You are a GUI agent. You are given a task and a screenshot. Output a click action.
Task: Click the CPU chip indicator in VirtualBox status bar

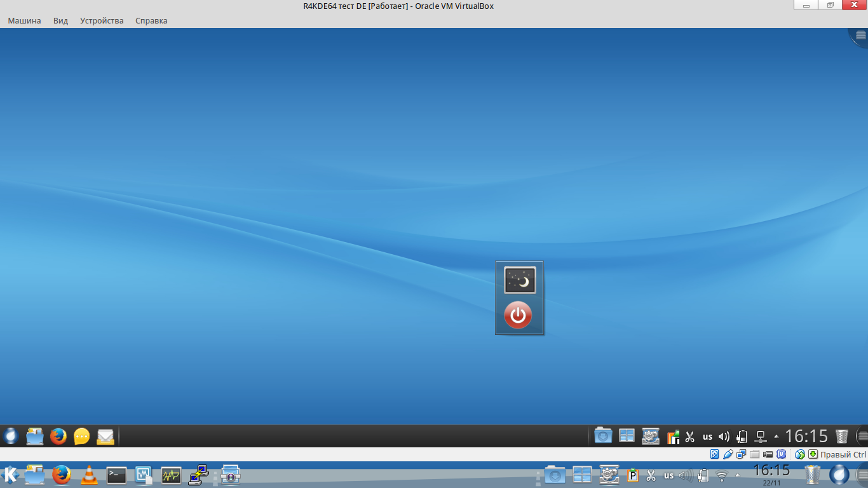click(782, 454)
